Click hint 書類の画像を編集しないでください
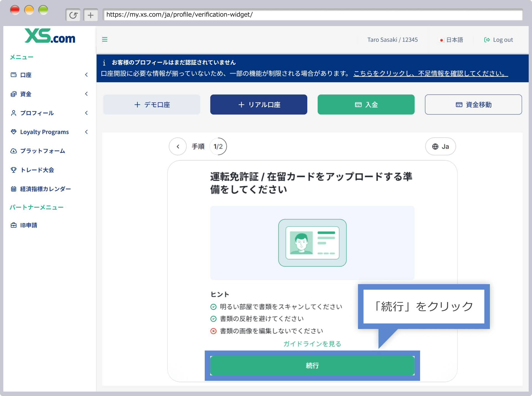The width and height of the screenshot is (532, 396). pos(272,331)
